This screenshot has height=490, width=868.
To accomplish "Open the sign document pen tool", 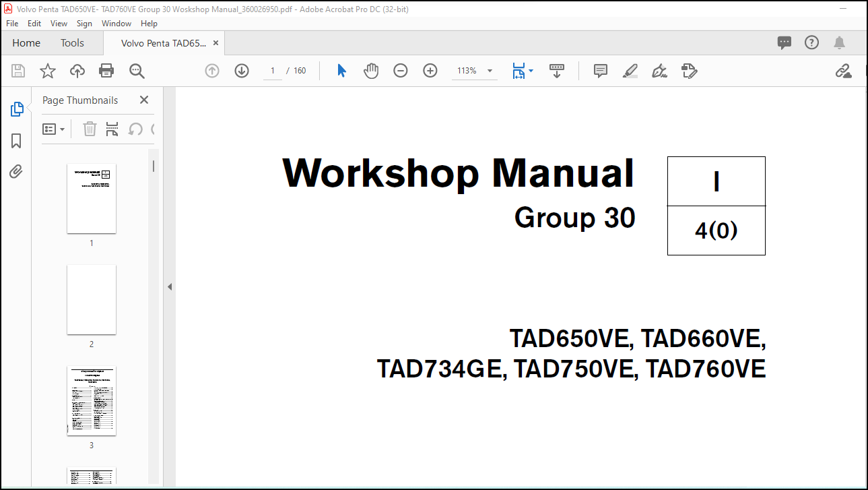I will 660,71.
